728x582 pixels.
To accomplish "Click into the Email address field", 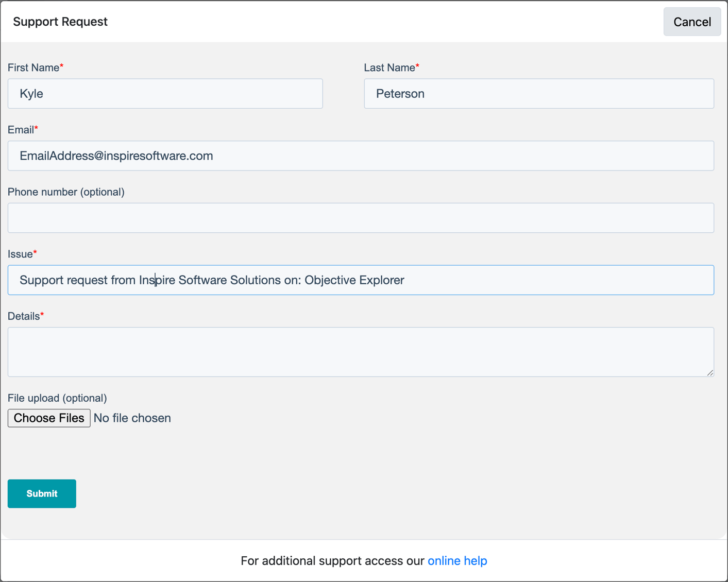I will coord(361,156).
